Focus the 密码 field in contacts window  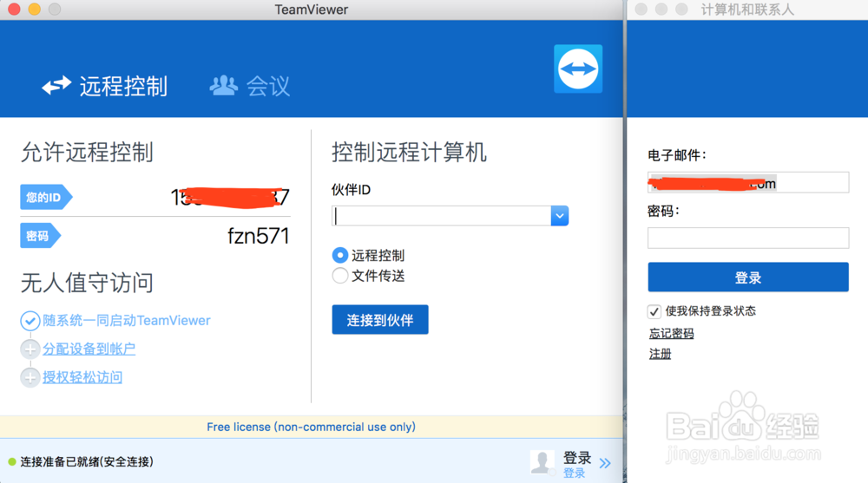coord(748,238)
